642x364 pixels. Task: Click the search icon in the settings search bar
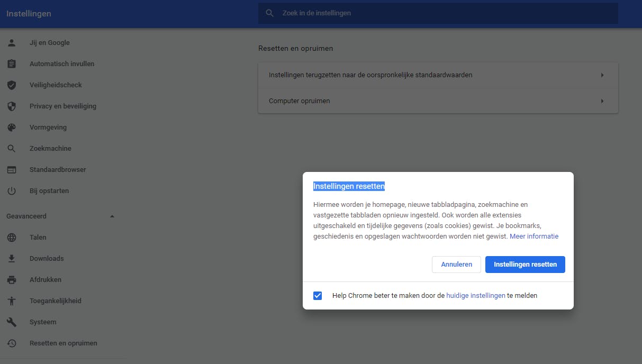point(270,13)
